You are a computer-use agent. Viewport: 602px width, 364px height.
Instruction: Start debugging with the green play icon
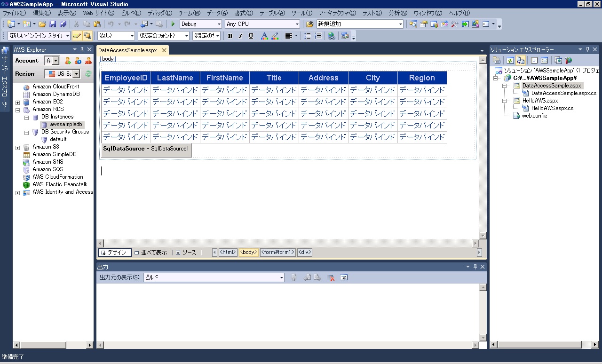coord(173,24)
